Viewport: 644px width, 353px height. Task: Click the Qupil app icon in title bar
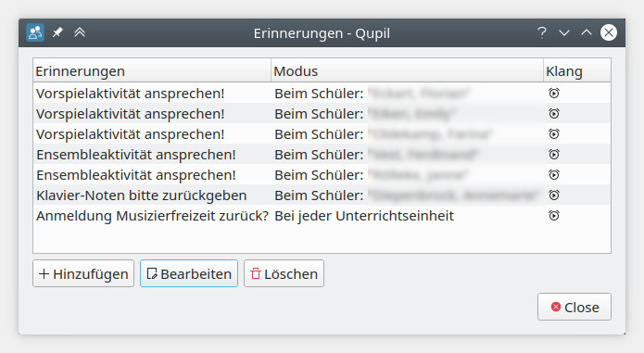click(35, 32)
